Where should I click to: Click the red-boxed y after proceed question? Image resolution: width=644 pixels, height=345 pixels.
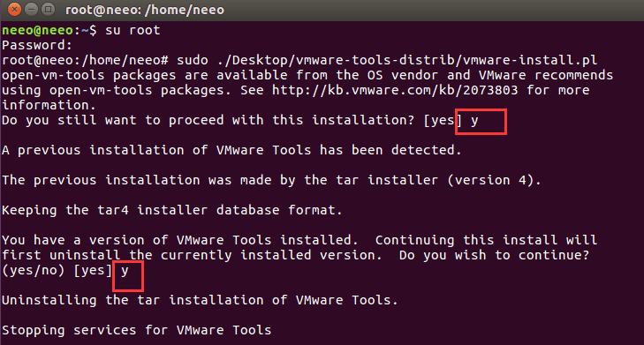(474, 121)
